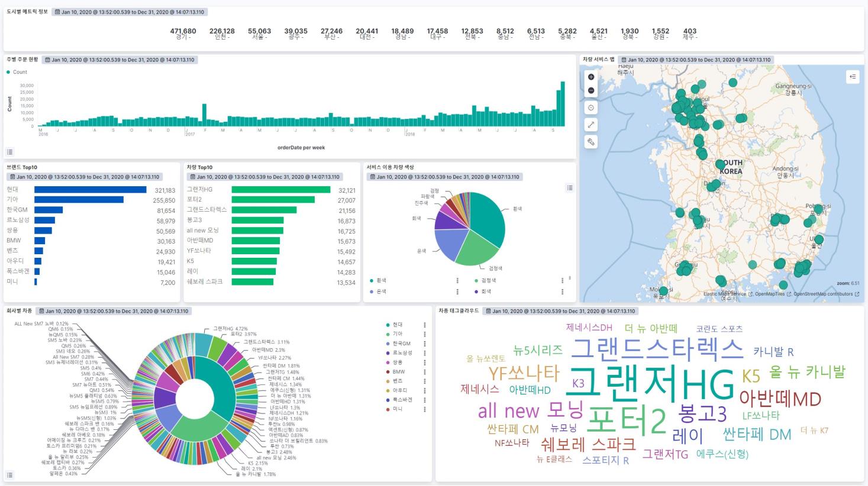Expand the map layers side panel
Screen dimensions: 868x486
[853, 76]
